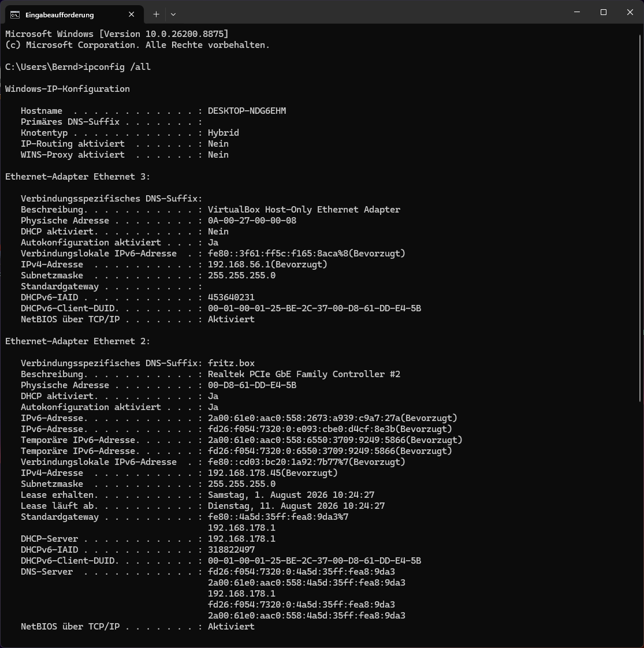Open a new terminal tab with plus

156,14
